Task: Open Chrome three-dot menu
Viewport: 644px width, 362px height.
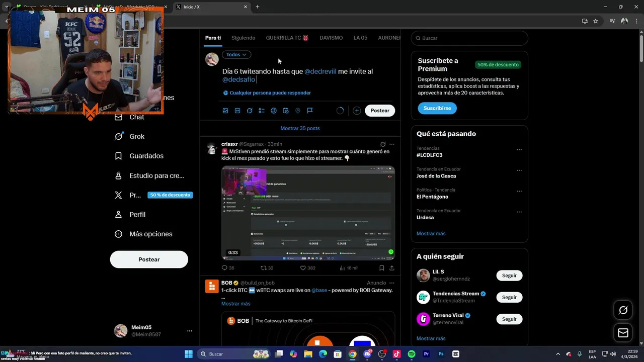Action: (x=637, y=21)
